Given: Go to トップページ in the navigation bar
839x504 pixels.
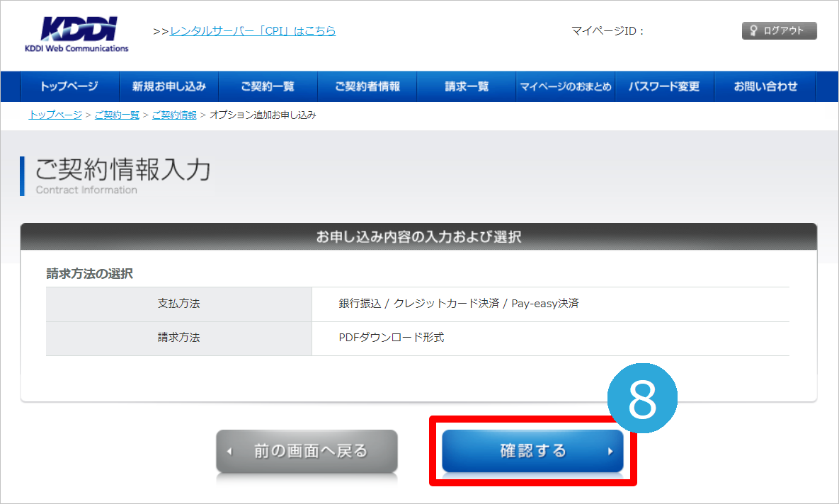Looking at the screenshot, I should click(69, 86).
